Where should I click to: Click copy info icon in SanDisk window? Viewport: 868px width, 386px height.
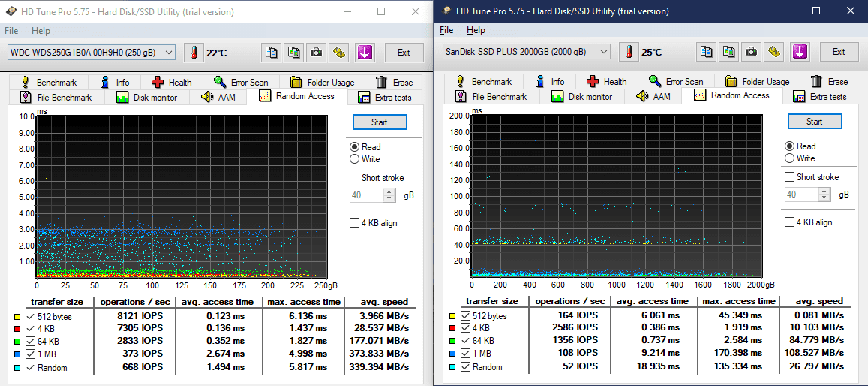(x=707, y=52)
